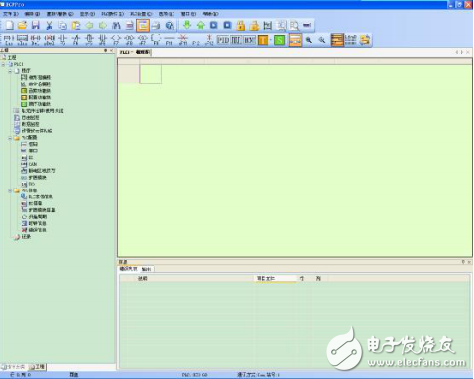Open a project using the folder icon

click(22, 25)
